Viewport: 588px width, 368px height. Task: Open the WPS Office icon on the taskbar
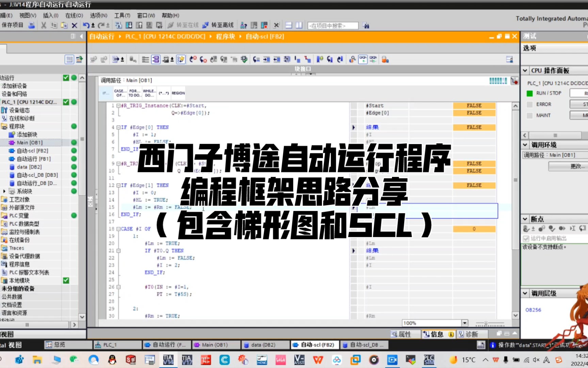tap(318, 360)
